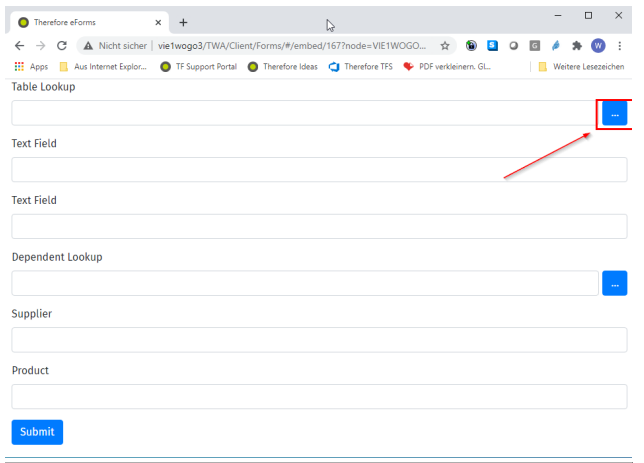Open the Extensions puzzle-piece icon
Screen dimensions: 644x463
click(x=577, y=46)
